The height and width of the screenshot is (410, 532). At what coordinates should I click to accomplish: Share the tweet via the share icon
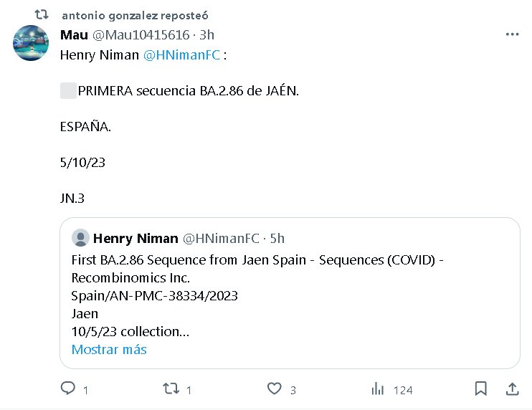pos(513,388)
